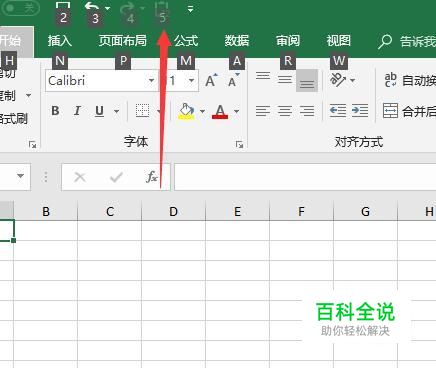
Task: Select column C header
Action: (110, 211)
